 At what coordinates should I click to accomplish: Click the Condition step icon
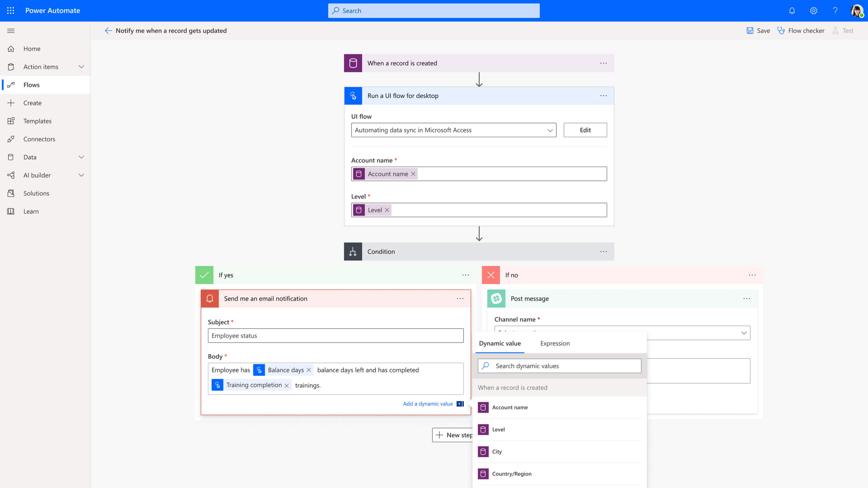(352, 251)
